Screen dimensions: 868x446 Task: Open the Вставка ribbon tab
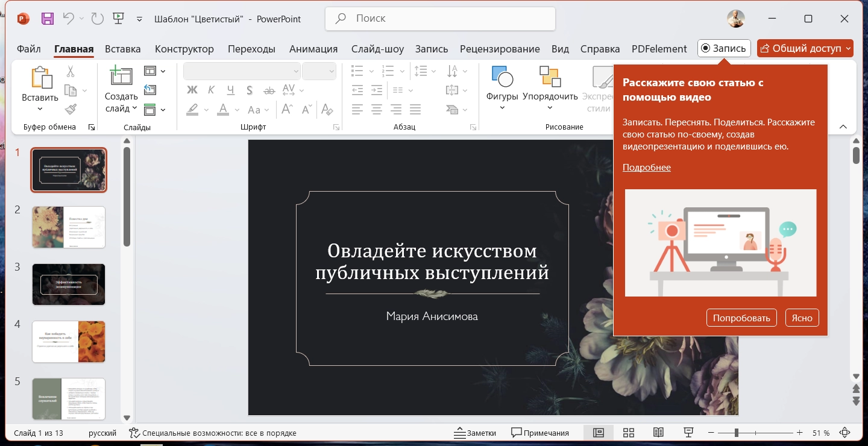[122, 49]
